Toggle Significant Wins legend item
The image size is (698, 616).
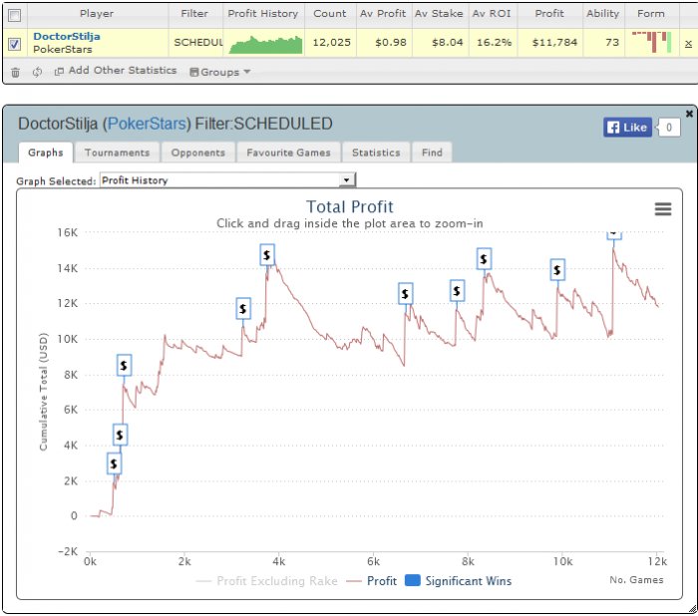coord(458,581)
